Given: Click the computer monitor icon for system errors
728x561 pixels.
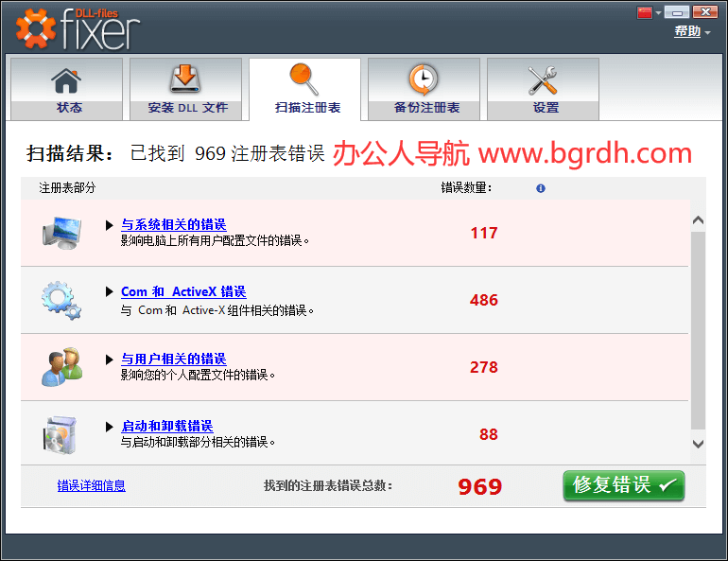Looking at the screenshot, I should pyautogui.click(x=61, y=233).
